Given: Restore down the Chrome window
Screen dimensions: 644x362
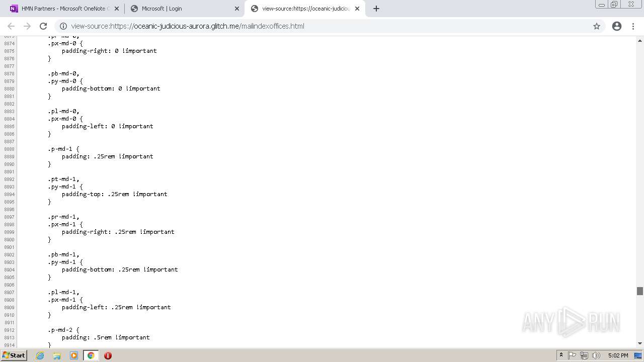Looking at the screenshot, I should 614,4.
